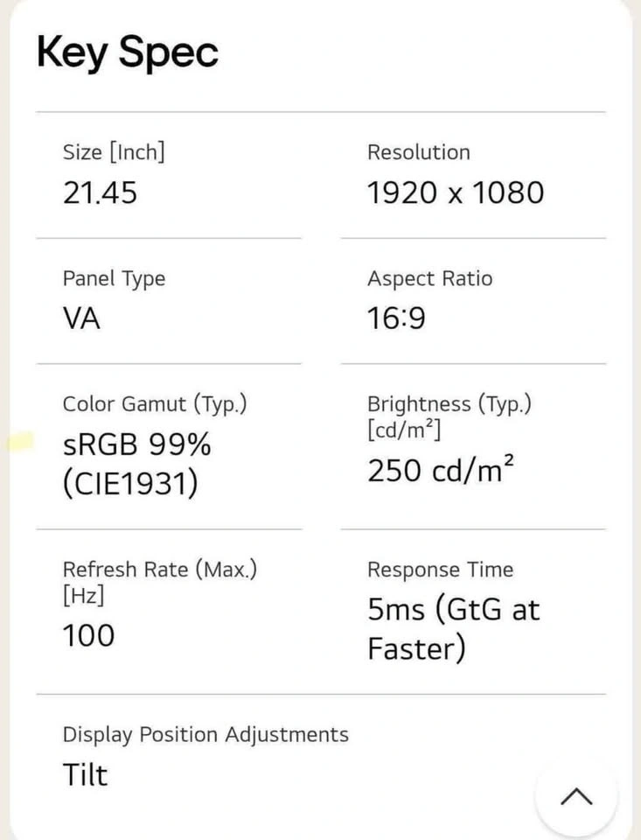Select the VA panel value
Screen dimensions: 641x840
pos(81,318)
